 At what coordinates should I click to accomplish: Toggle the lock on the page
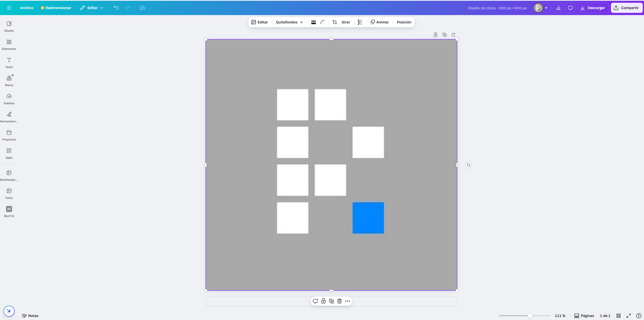pos(435,35)
